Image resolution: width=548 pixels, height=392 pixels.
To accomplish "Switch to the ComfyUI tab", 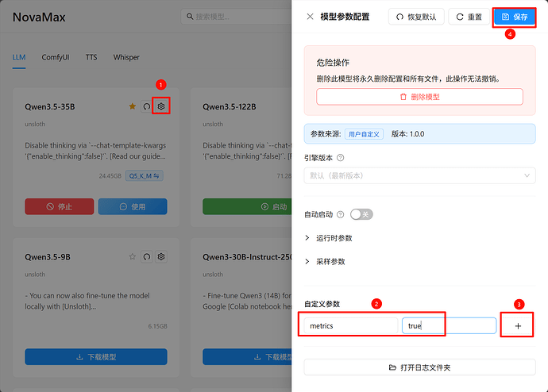I will (56, 57).
